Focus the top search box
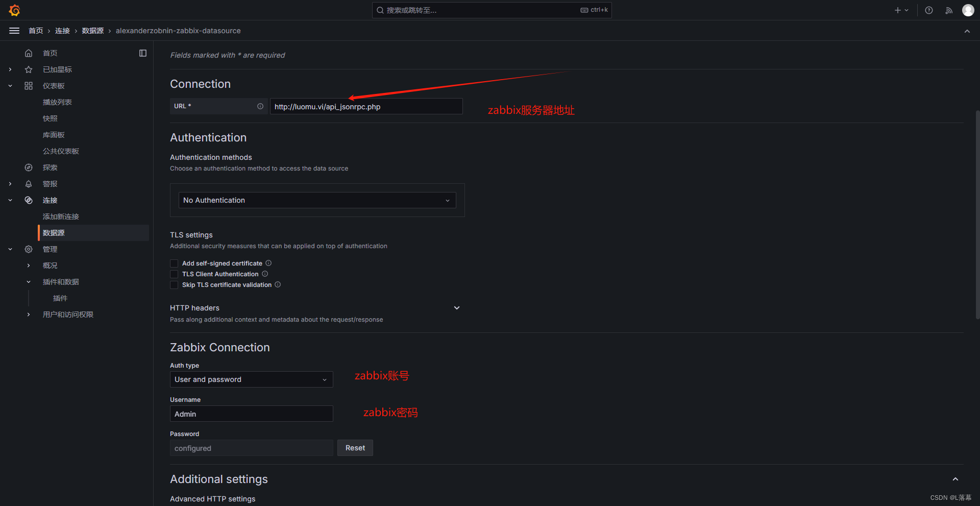 [492, 10]
